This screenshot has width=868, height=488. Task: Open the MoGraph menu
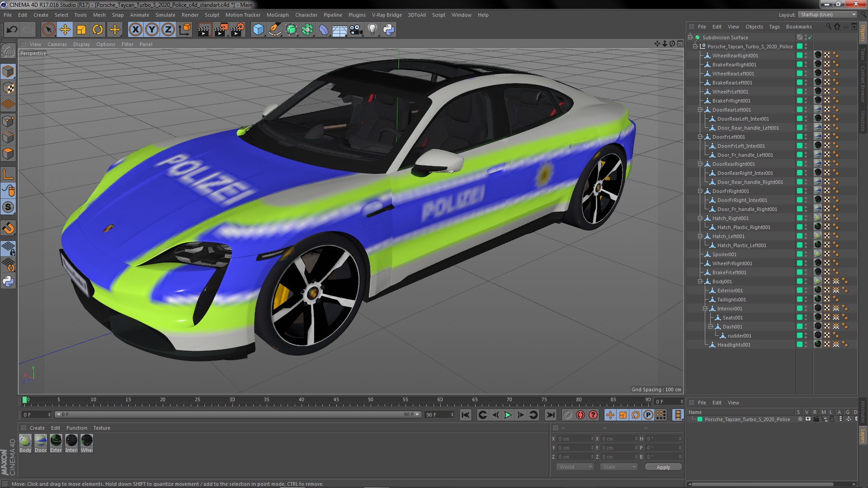278,15
